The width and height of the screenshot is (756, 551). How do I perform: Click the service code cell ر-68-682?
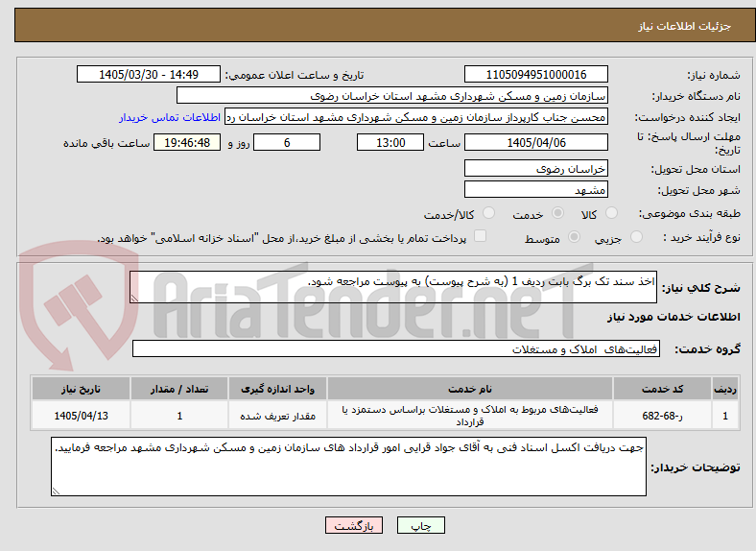point(663,415)
